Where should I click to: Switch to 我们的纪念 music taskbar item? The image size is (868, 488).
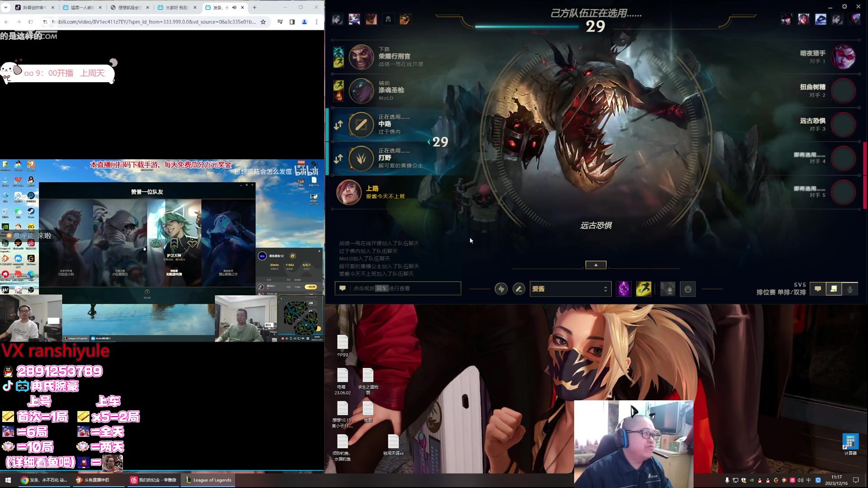click(154, 480)
